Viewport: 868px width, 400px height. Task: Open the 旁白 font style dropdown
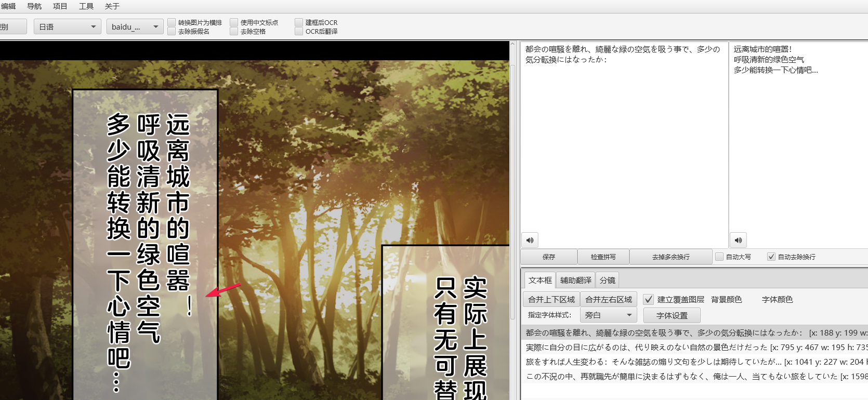coord(608,315)
